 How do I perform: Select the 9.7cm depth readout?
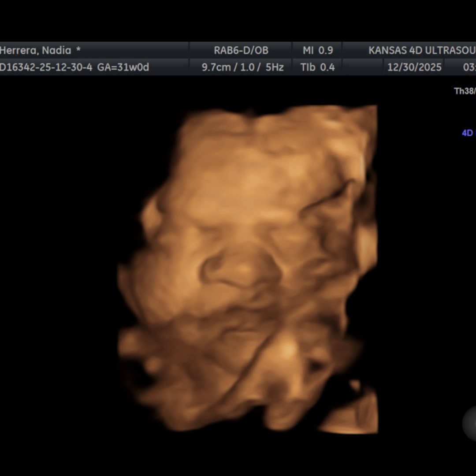coord(215,67)
